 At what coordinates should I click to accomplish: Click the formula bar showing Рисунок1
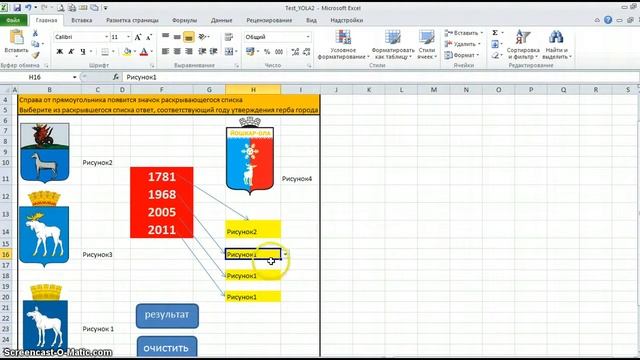point(380,77)
